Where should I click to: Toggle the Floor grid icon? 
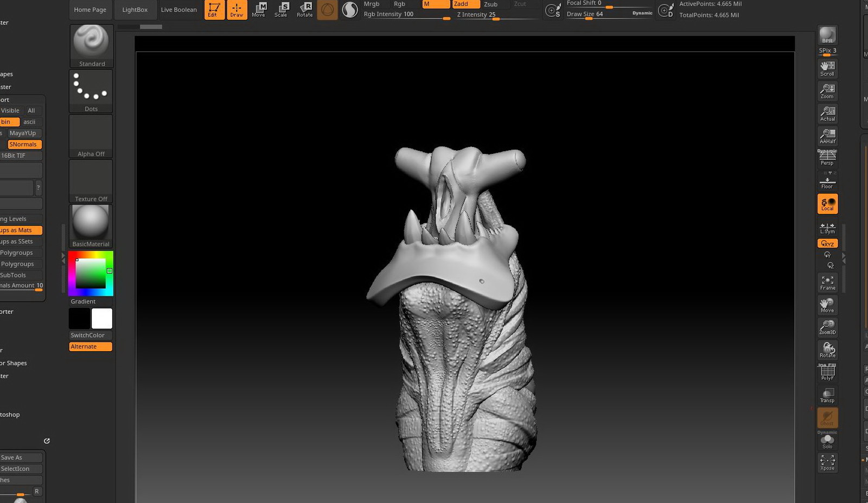[827, 182]
